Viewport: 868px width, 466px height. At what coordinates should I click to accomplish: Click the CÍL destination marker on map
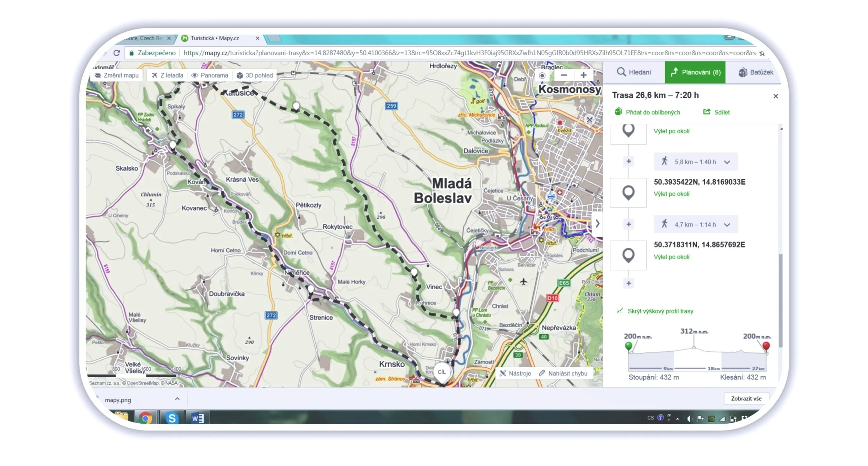[442, 373]
